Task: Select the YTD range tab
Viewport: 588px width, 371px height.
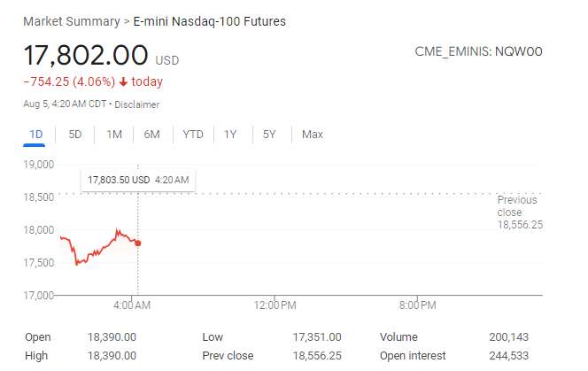Action: tap(192, 135)
